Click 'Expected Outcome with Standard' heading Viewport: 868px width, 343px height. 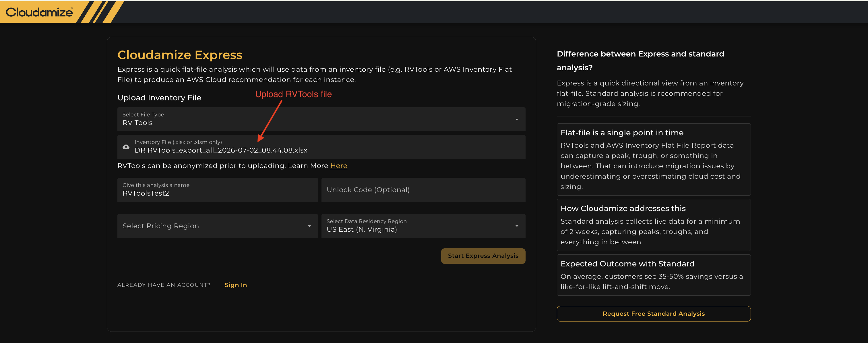click(627, 264)
